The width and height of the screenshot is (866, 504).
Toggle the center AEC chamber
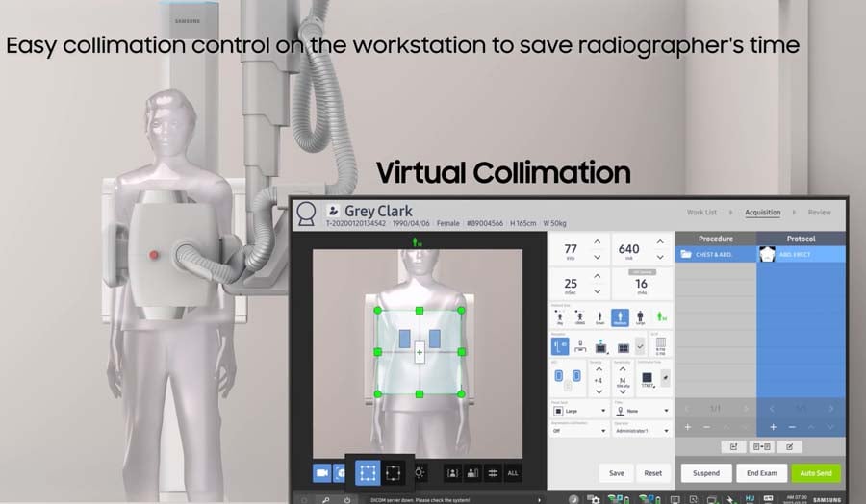pyautogui.click(x=568, y=386)
